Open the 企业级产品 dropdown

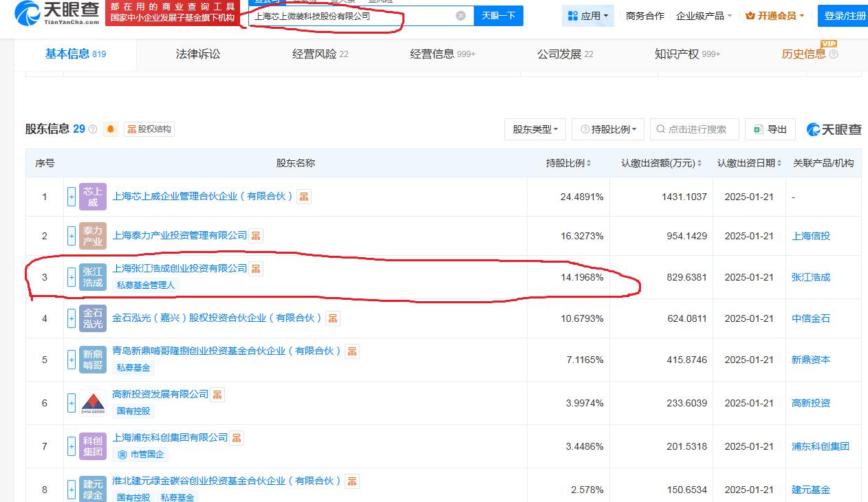(x=704, y=16)
